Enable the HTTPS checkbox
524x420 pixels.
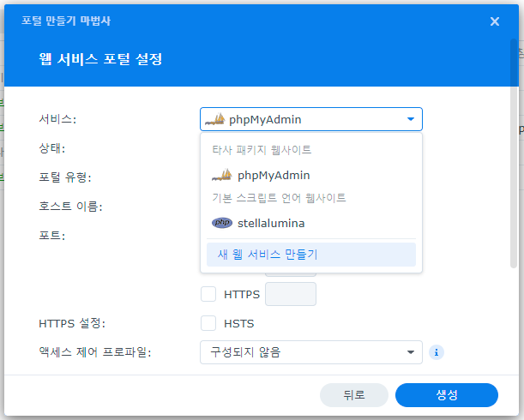point(208,294)
